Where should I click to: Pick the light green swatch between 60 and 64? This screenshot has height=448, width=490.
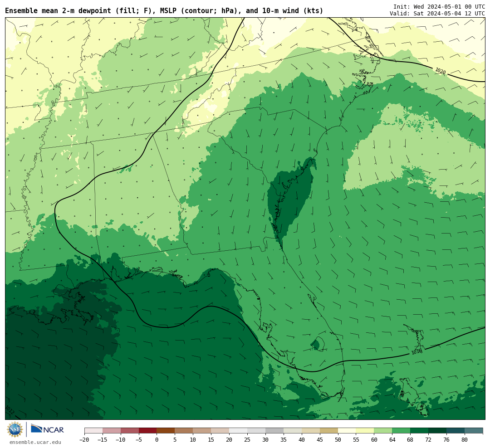click(383, 431)
